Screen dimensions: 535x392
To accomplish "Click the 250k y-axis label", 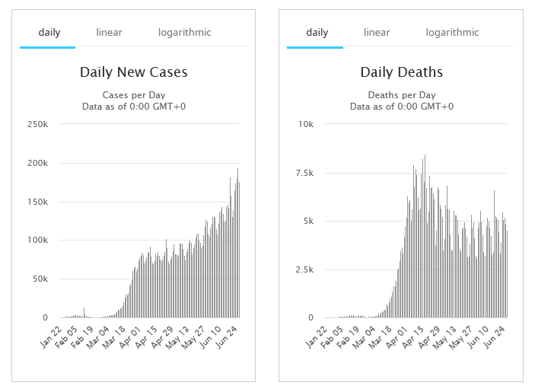I will coord(37,124).
